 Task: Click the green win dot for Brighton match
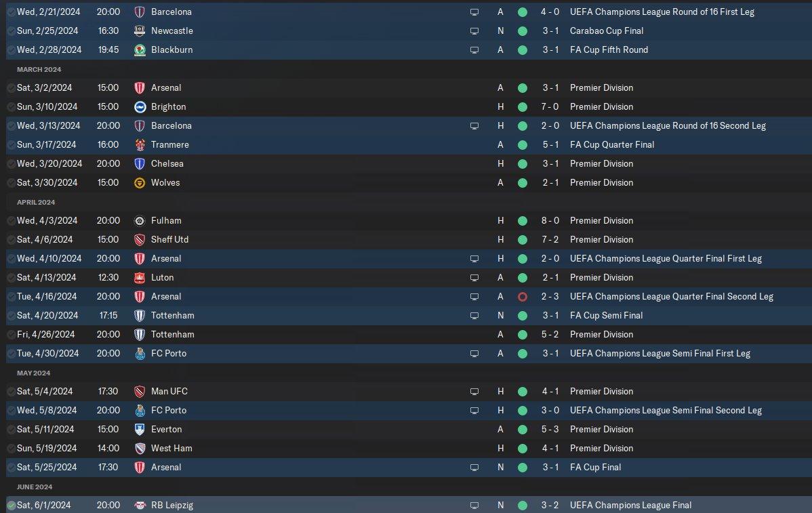click(x=522, y=107)
